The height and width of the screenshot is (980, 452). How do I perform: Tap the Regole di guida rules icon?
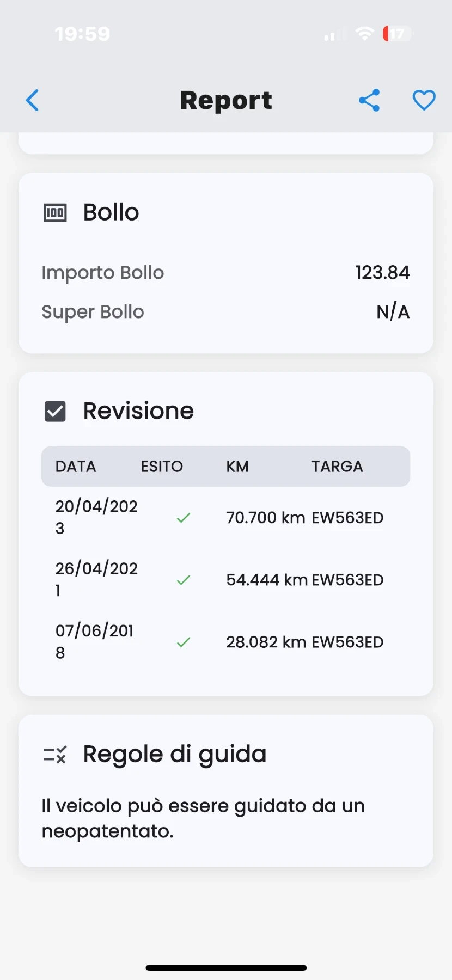point(55,755)
